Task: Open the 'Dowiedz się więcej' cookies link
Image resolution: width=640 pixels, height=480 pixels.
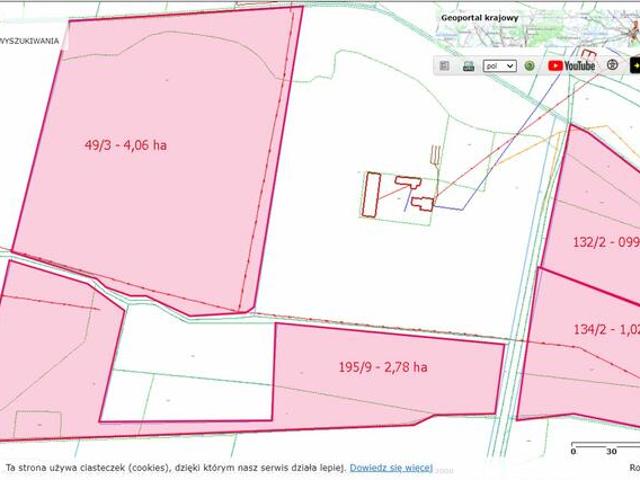Action: (x=391, y=468)
